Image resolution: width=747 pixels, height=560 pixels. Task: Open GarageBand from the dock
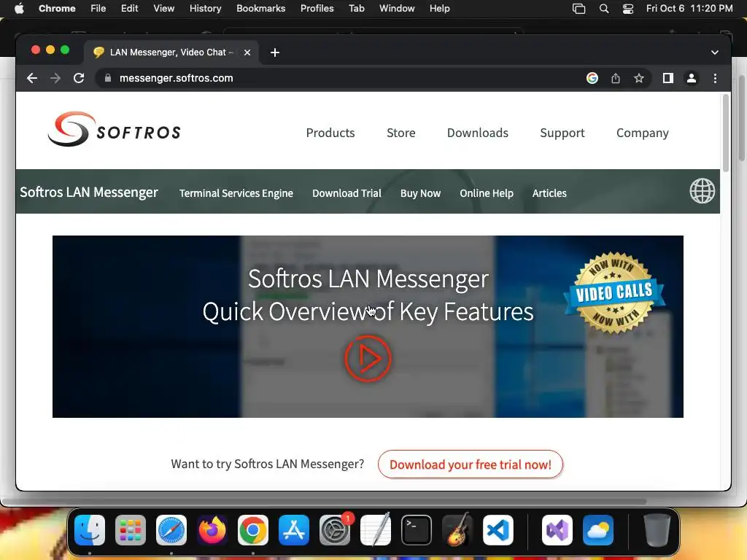(x=457, y=530)
